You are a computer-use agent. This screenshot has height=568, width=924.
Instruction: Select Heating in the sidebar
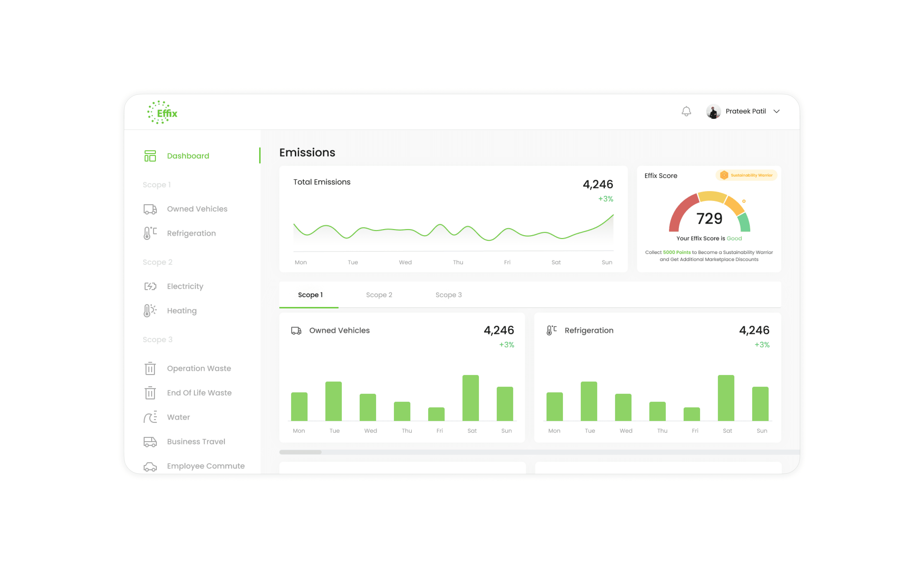[182, 311]
